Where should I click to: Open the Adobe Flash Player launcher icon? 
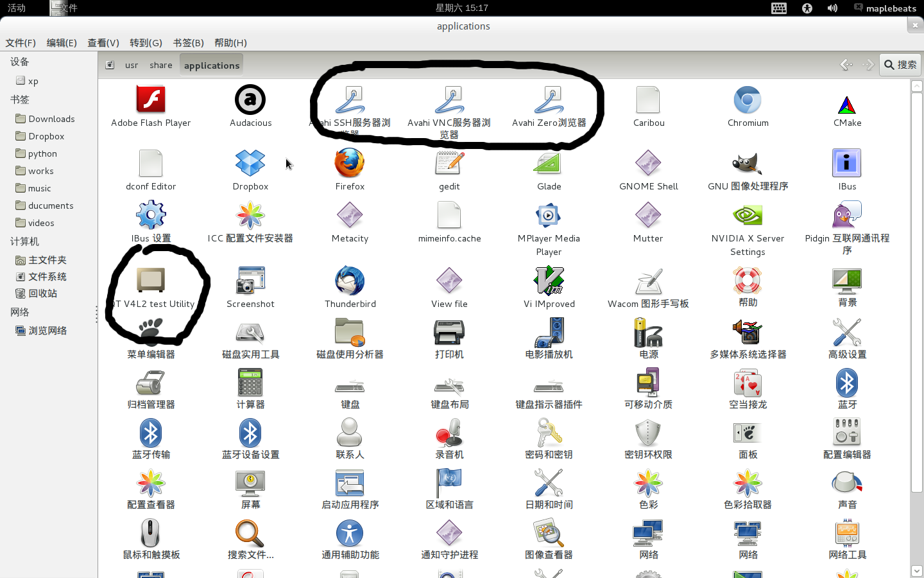pos(151,100)
